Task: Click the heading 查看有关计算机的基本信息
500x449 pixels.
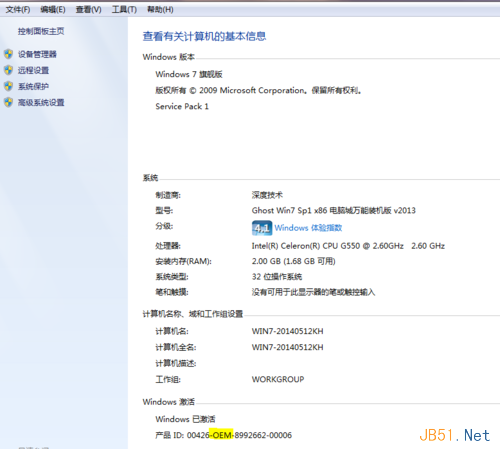Action: click(x=204, y=36)
